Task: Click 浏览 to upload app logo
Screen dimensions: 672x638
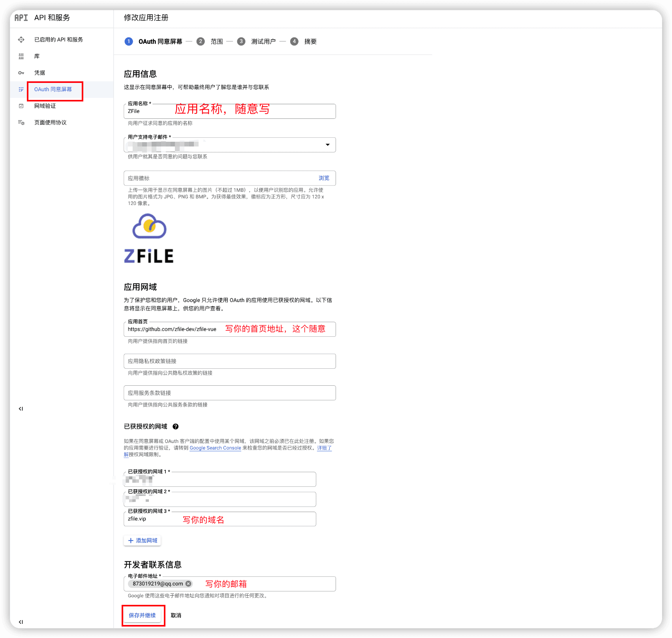Action: point(324,178)
